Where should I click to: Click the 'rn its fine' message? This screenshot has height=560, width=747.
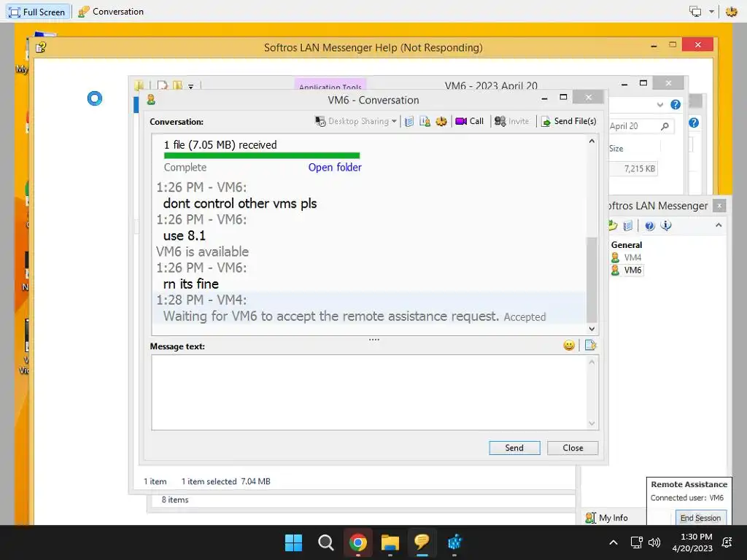click(191, 284)
